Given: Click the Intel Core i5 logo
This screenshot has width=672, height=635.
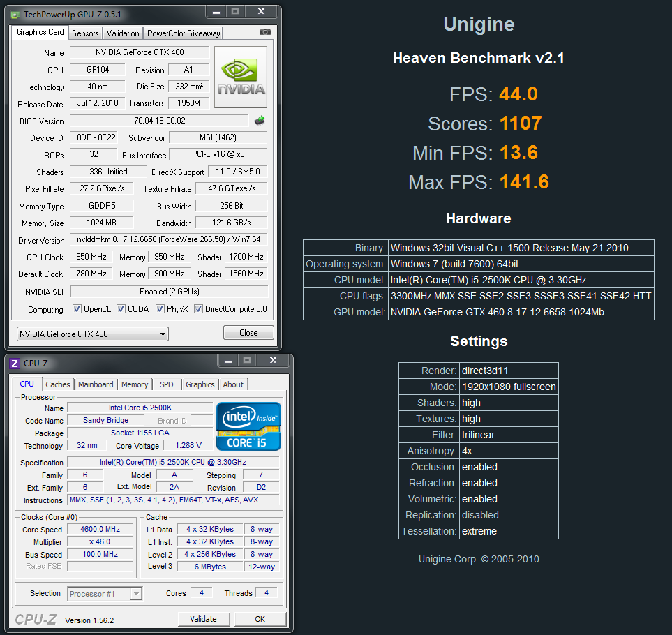Looking at the screenshot, I should click(x=248, y=426).
